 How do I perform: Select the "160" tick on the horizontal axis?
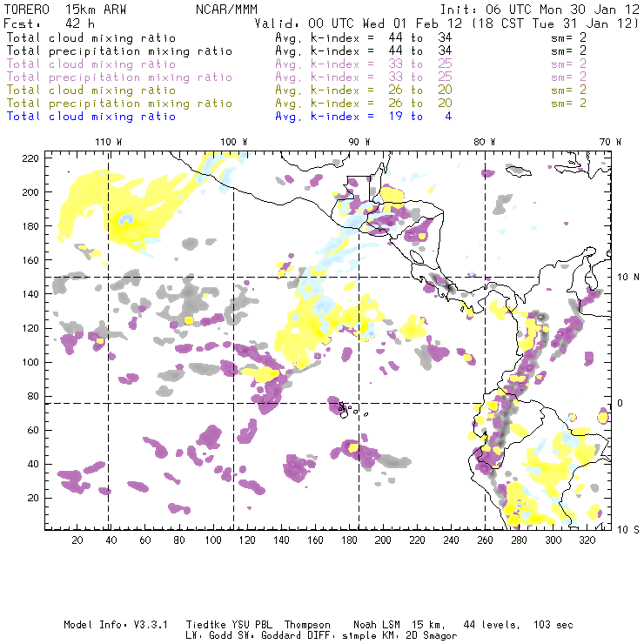315,540
